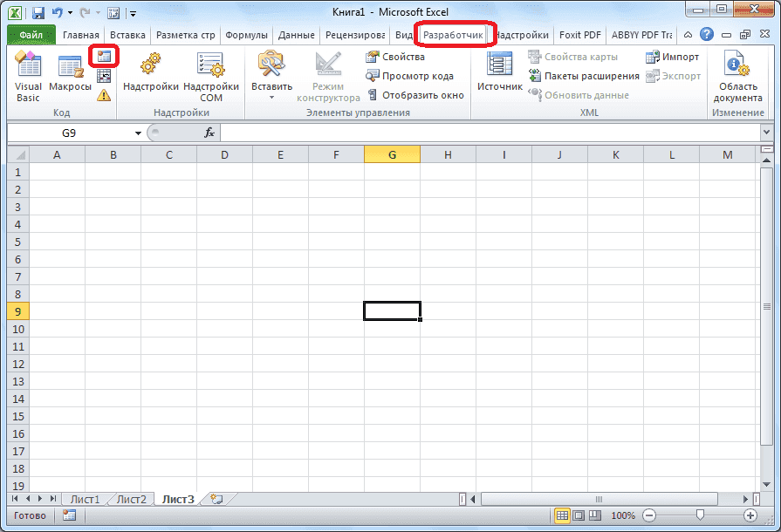This screenshot has height=532, width=781.
Task: Open Область документа panel
Action: [x=737, y=76]
